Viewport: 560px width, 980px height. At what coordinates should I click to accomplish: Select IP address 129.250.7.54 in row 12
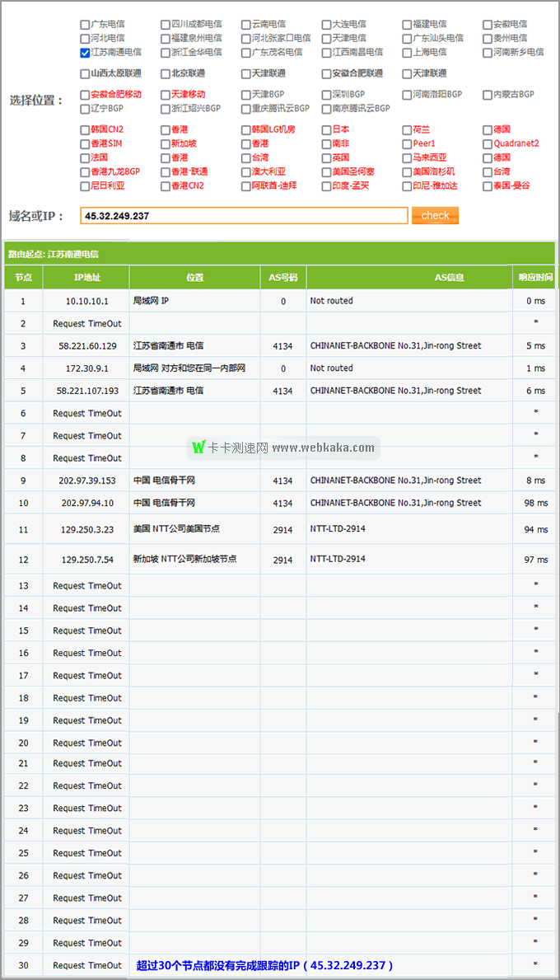[x=87, y=560]
